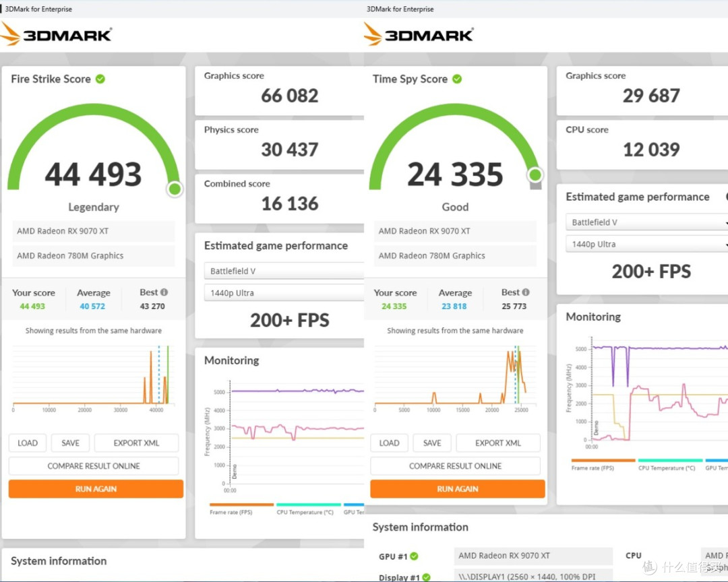The height and width of the screenshot is (582, 728).
Task: Click EXPORT XML in Time Spy window
Action: pyautogui.click(x=498, y=443)
